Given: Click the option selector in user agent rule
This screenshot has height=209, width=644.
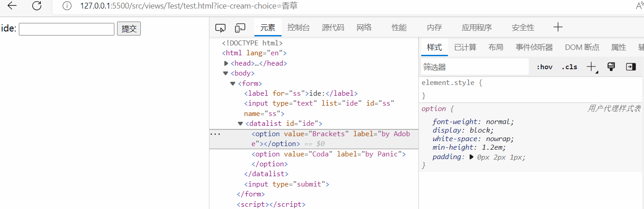Looking at the screenshot, I should tap(434, 109).
